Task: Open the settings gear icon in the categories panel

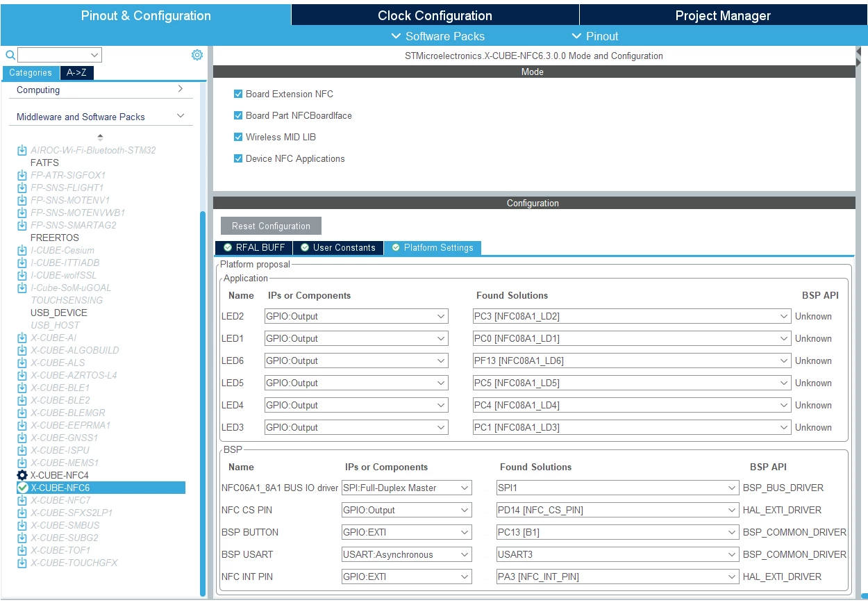Action: 197,55
